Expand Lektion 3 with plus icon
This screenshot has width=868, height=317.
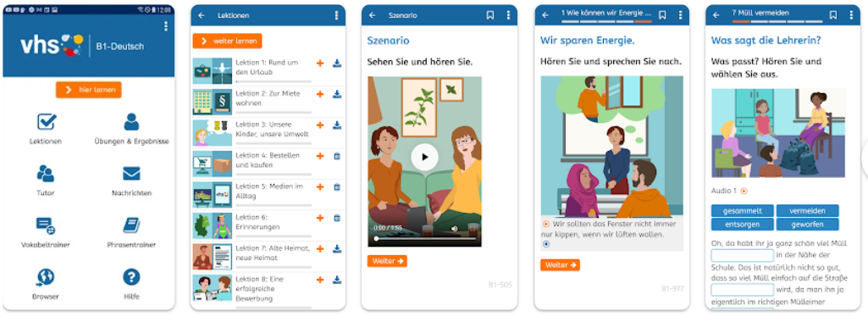[x=320, y=125]
